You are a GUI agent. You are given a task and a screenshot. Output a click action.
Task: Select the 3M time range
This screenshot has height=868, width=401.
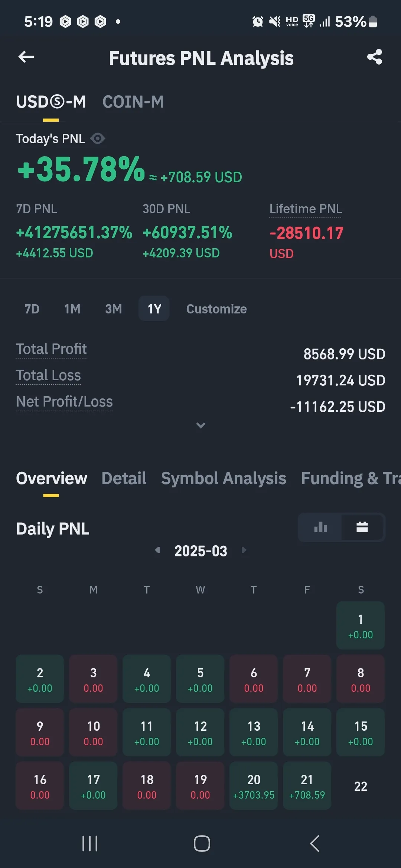click(x=113, y=309)
